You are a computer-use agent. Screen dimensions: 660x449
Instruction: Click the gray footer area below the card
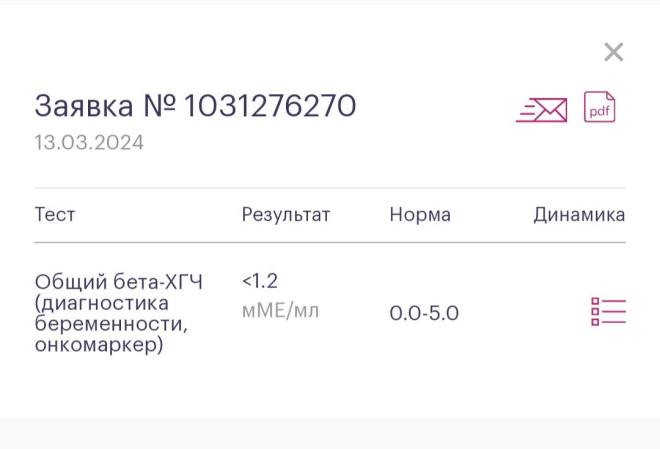click(330, 433)
